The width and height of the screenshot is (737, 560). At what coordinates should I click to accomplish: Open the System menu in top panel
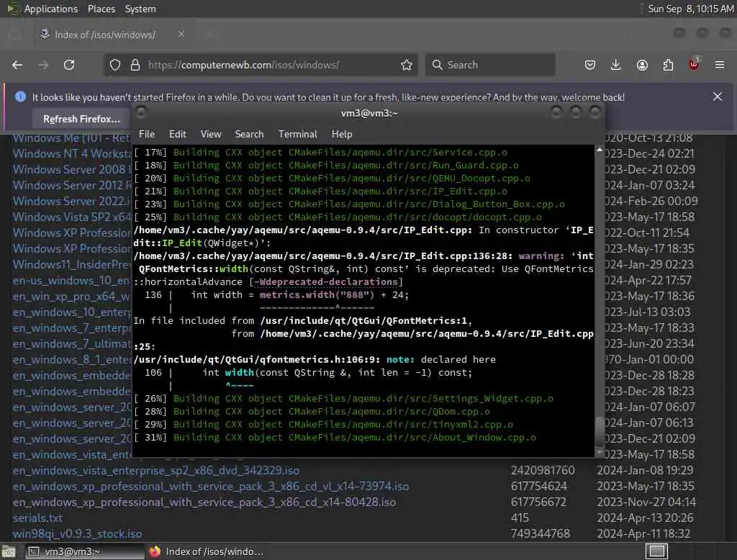click(140, 9)
